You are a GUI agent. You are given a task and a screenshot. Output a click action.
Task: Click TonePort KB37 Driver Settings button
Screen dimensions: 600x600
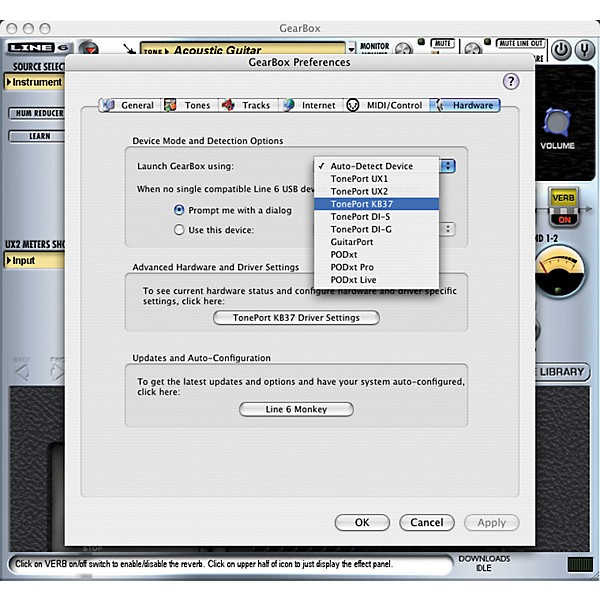(x=296, y=318)
